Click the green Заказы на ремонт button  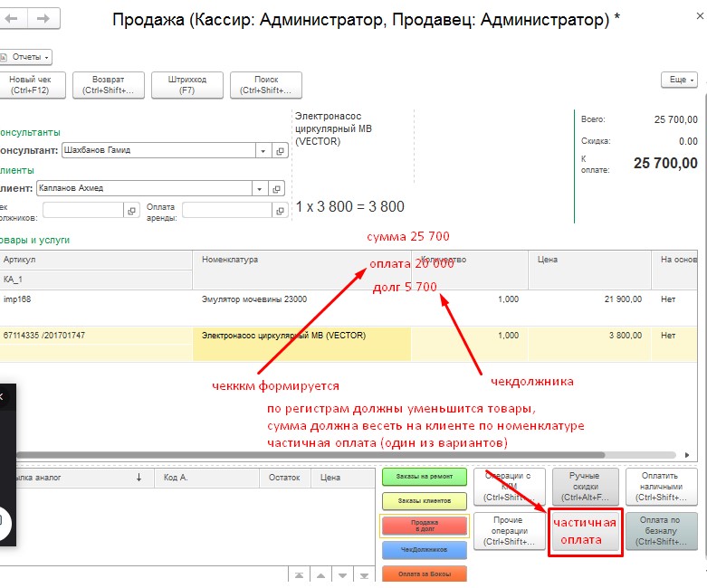424,477
